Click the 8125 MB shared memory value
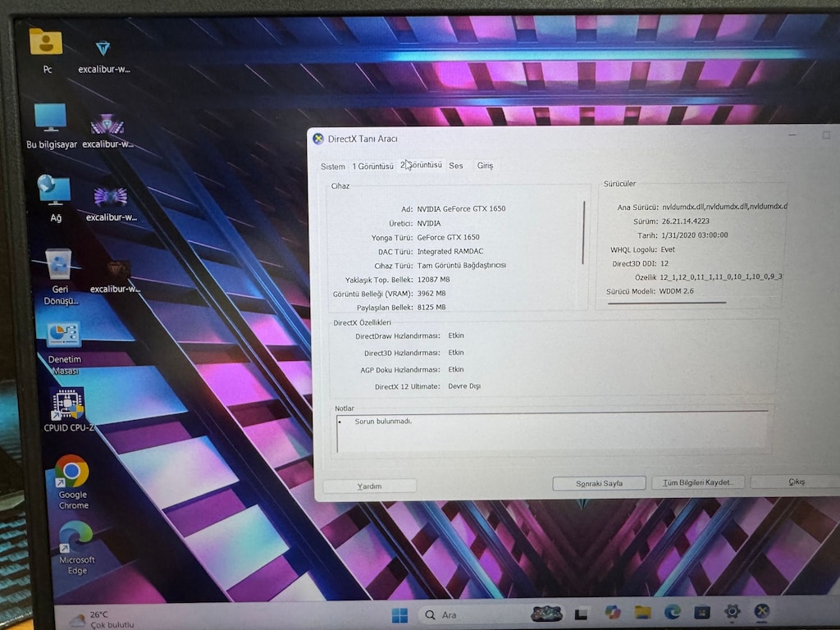 431,307
